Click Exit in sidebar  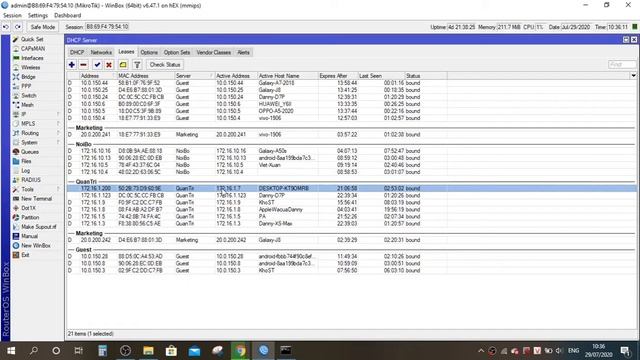(25, 255)
